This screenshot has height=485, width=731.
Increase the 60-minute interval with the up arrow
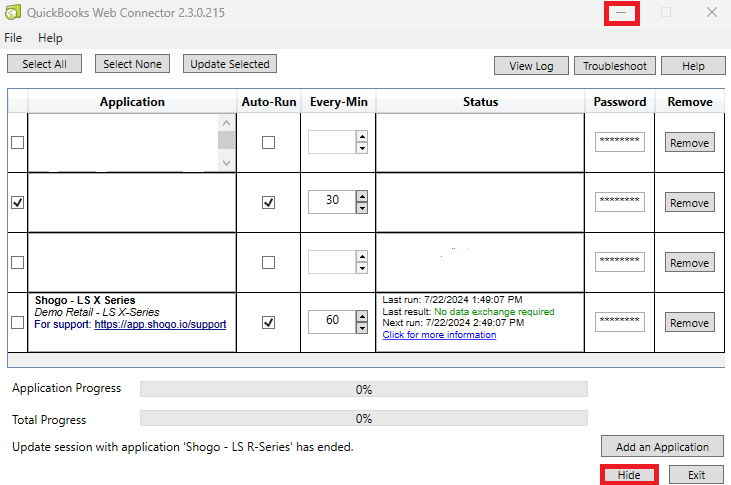pos(362,317)
